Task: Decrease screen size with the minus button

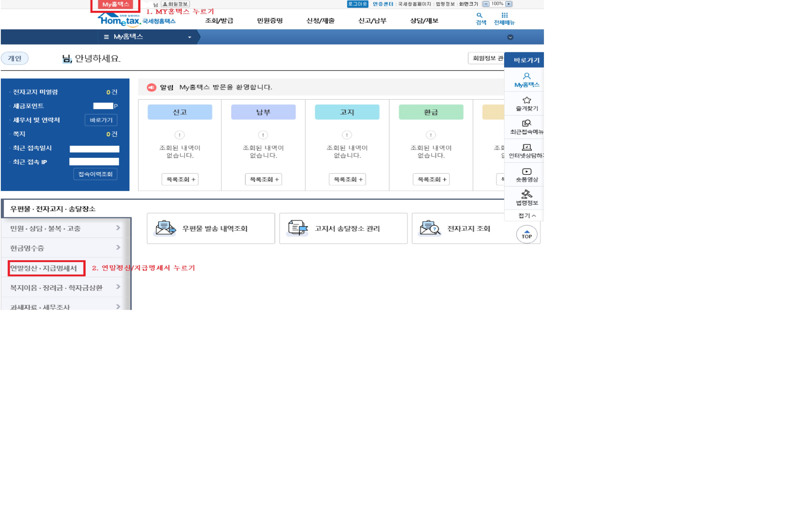Action: (486, 4)
